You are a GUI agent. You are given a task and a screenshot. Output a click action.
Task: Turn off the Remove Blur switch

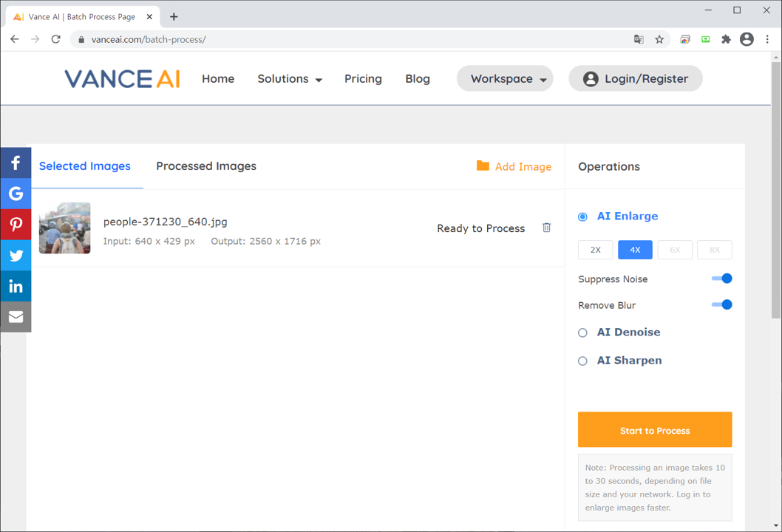[721, 304]
